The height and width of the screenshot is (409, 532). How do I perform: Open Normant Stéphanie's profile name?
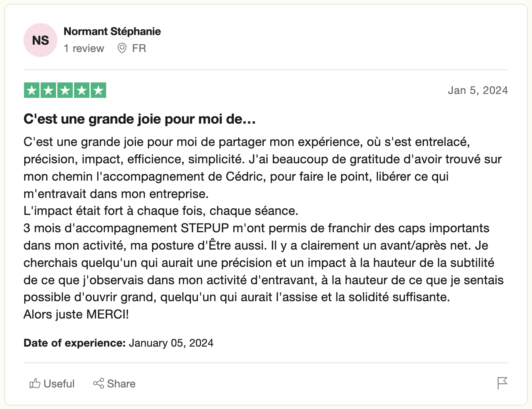tap(112, 32)
